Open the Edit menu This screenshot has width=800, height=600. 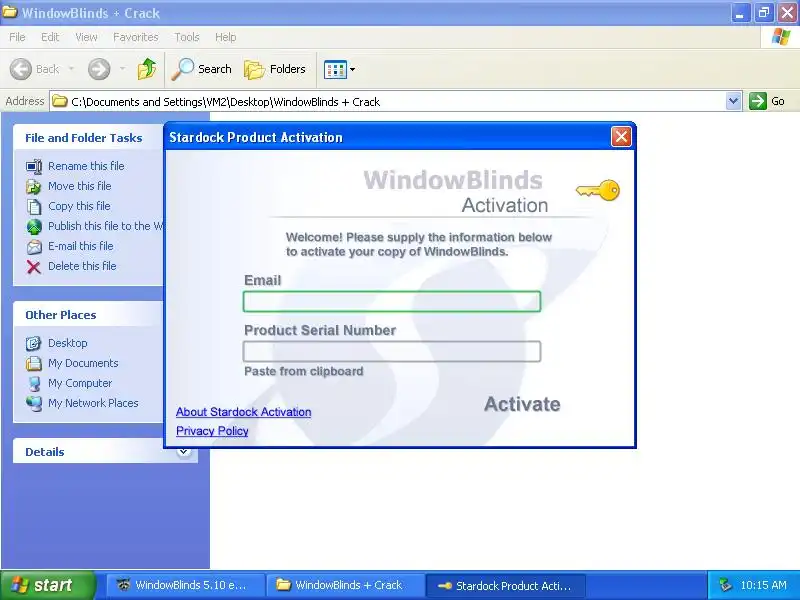click(x=50, y=37)
